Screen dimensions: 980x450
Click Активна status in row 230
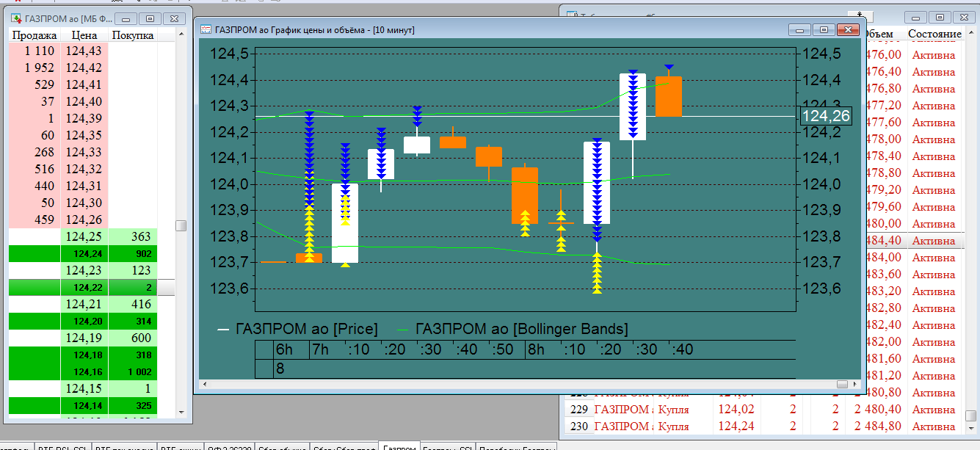point(934,427)
